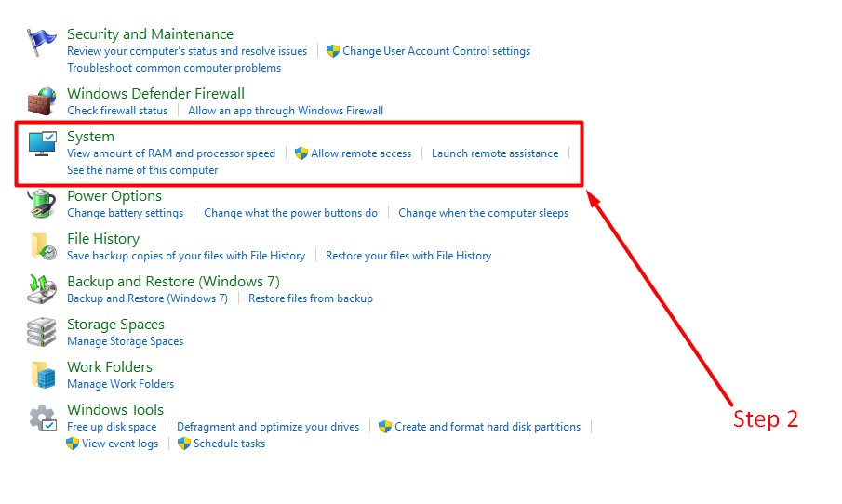The image size is (842, 504).
Task: Click Launch remote assistance
Action: tap(495, 153)
